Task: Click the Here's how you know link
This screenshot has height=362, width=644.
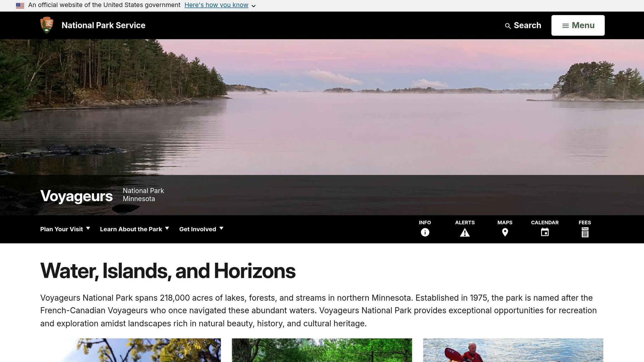Action: click(216, 5)
